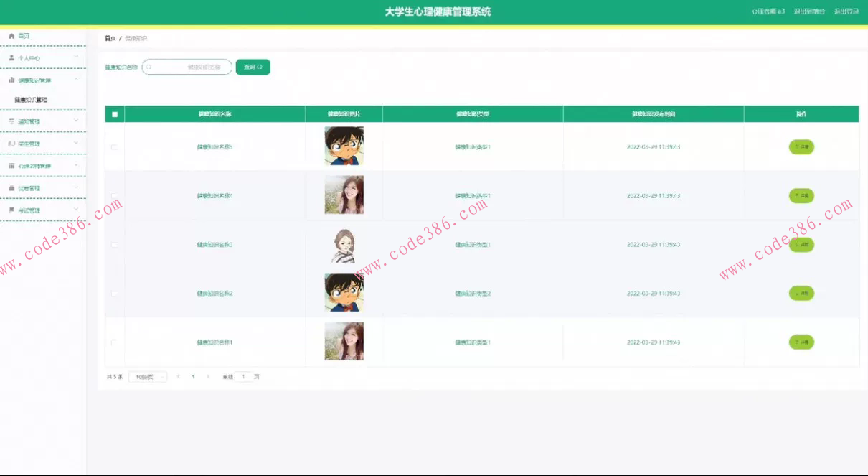The height and width of the screenshot is (476, 868).
Task: Open 详情 for row 健康知识名称4
Action: pyautogui.click(x=801, y=195)
